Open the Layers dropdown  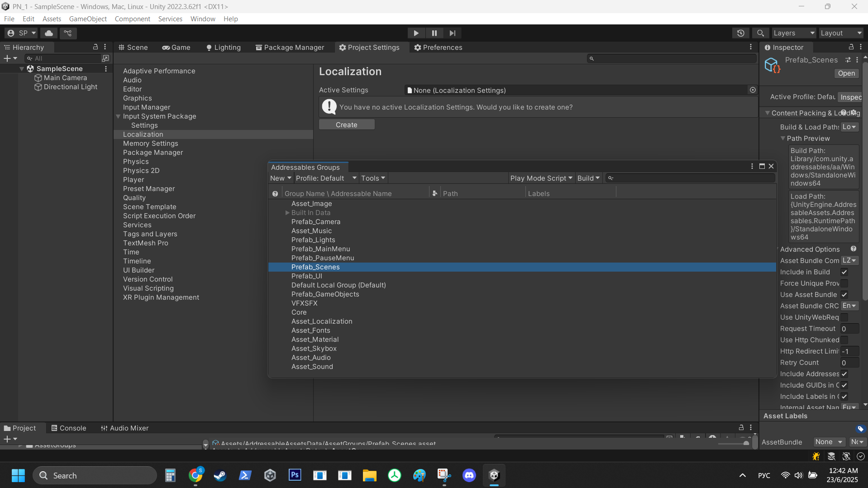(x=794, y=33)
